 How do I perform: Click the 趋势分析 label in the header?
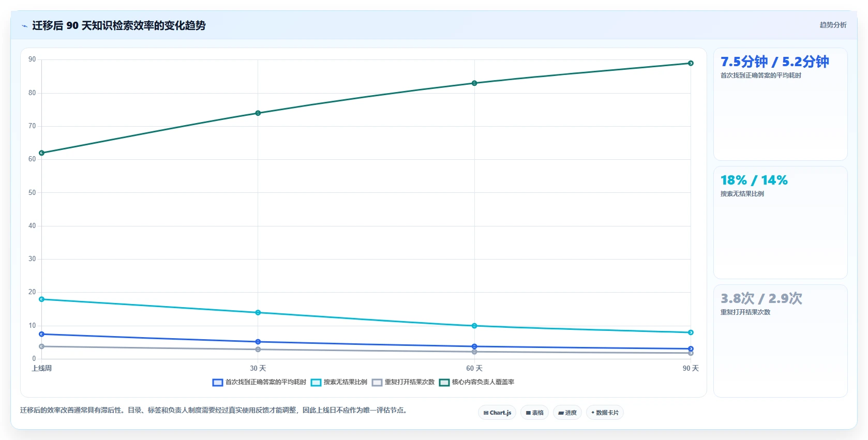(833, 25)
